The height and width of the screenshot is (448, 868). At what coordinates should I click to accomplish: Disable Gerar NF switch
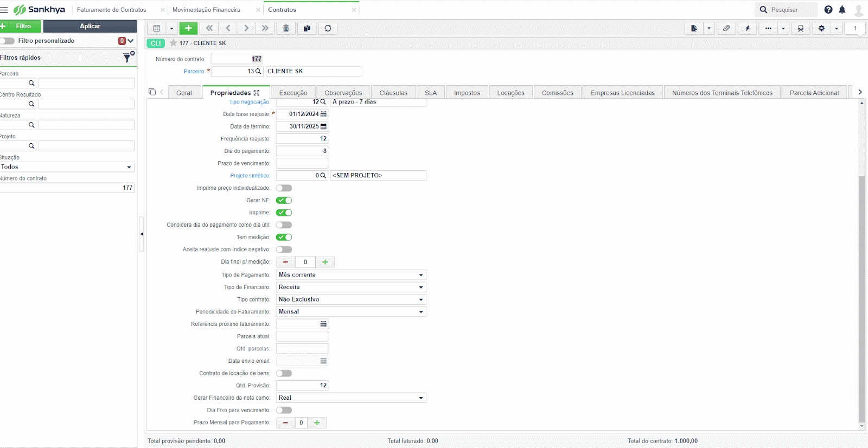(x=284, y=200)
